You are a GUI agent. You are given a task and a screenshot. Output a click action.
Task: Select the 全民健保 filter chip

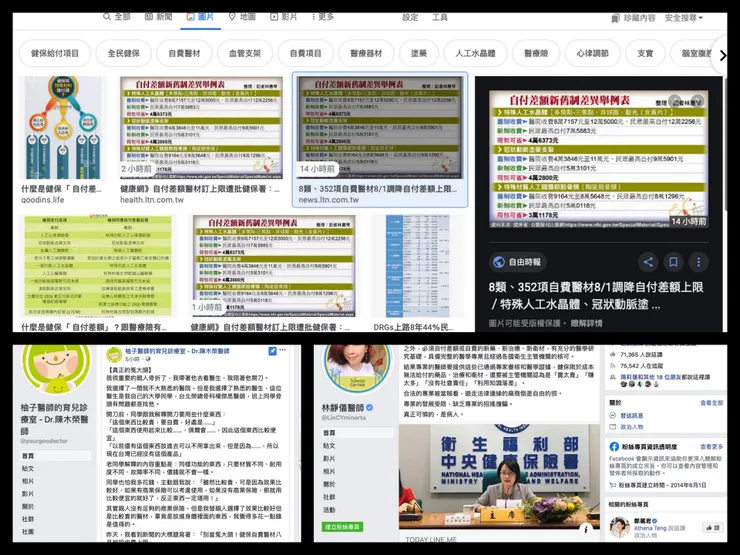[124, 53]
